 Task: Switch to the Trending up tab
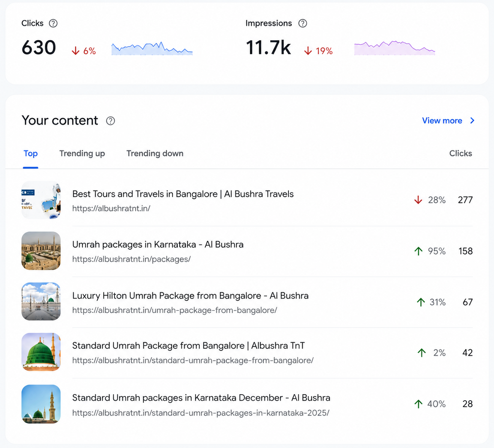[82, 153]
